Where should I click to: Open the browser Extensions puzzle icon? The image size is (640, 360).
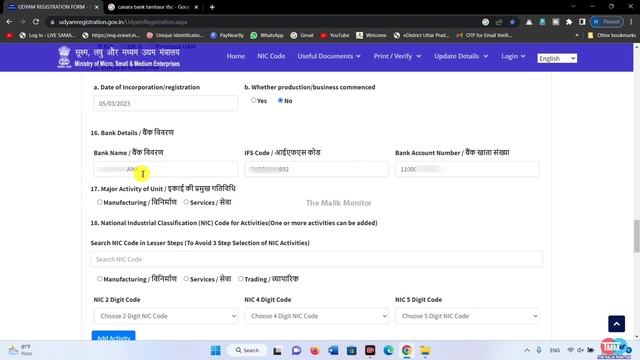569,22
